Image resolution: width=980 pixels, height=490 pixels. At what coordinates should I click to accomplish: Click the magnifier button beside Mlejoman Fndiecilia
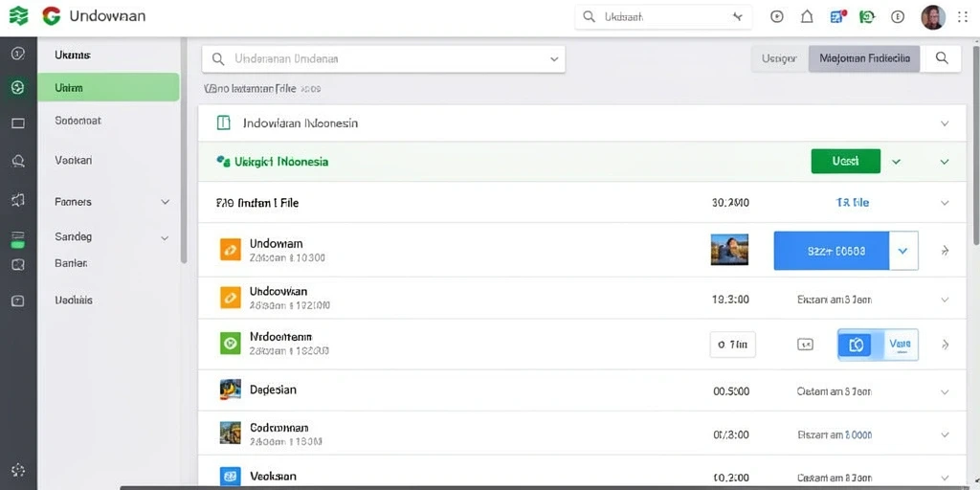pos(942,58)
